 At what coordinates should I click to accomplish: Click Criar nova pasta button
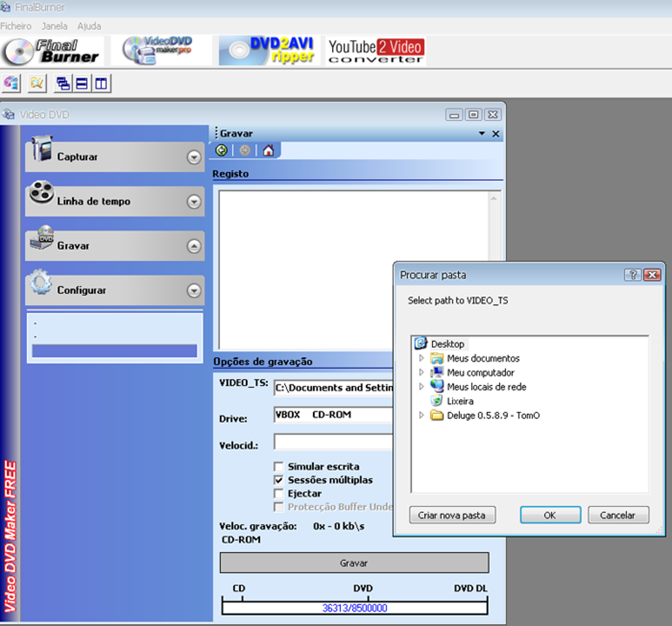(452, 515)
